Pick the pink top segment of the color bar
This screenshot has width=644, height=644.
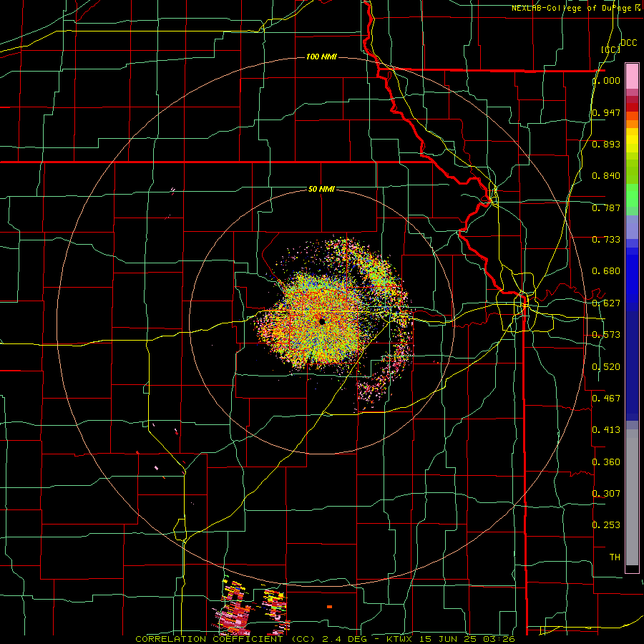click(x=632, y=76)
